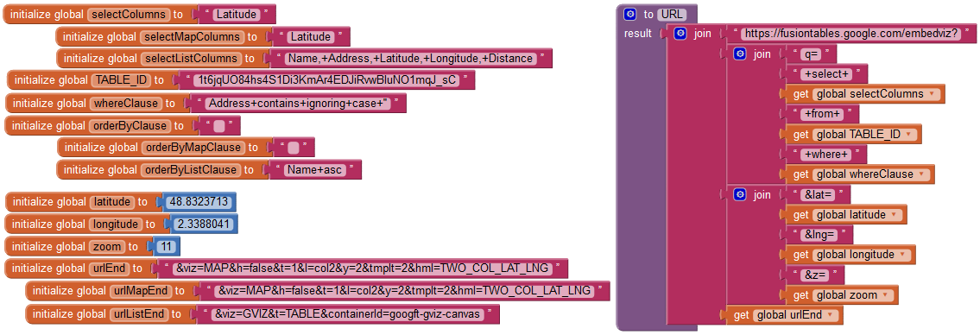Viewport: 980px width, 335px height.
Task: Click the empty orderByClause text field
Action: coord(218,126)
